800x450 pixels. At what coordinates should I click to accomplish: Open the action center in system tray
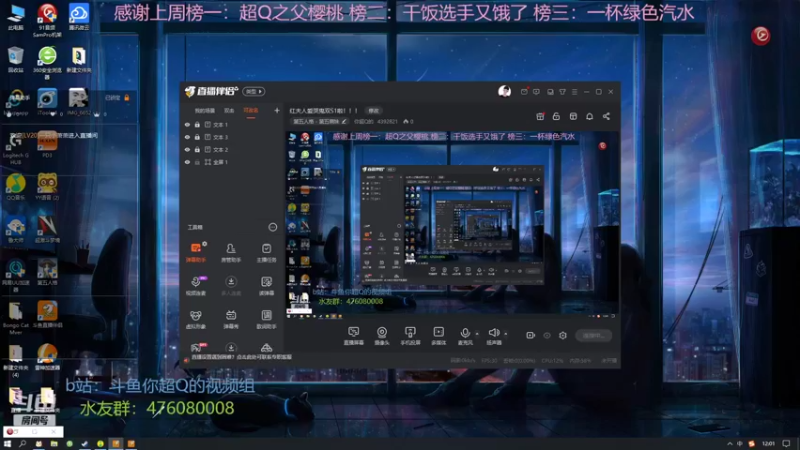[787, 444]
